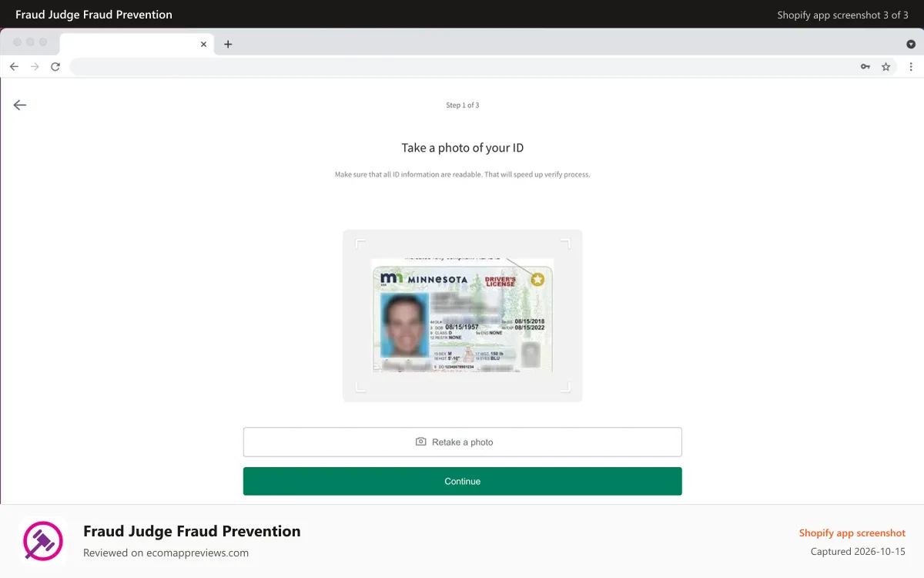
Task: Close the current browser tab
Action: (203, 45)
